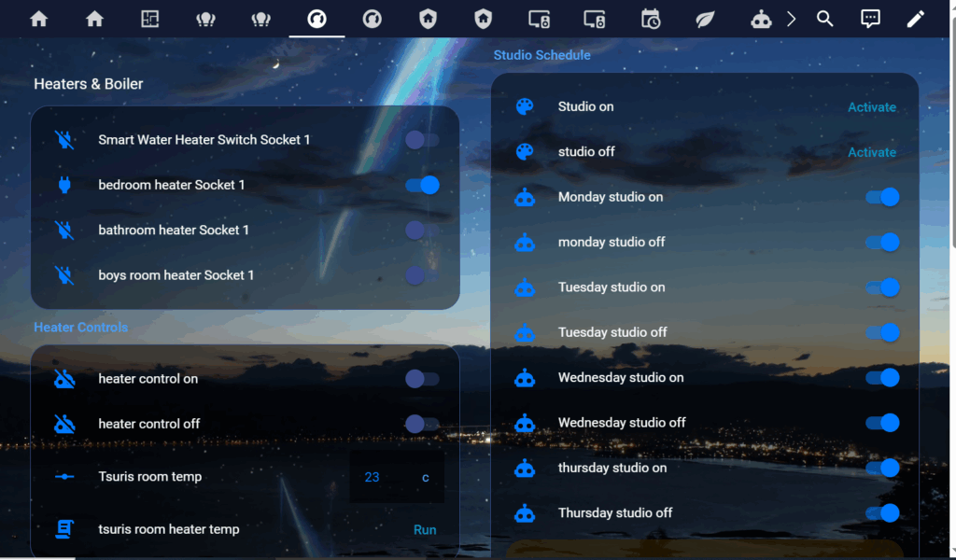This screenshot has height=560, width=956.
Task: Click the Thursday studio off robot icon
Action: pyautogui.click(x=525, y=512)
